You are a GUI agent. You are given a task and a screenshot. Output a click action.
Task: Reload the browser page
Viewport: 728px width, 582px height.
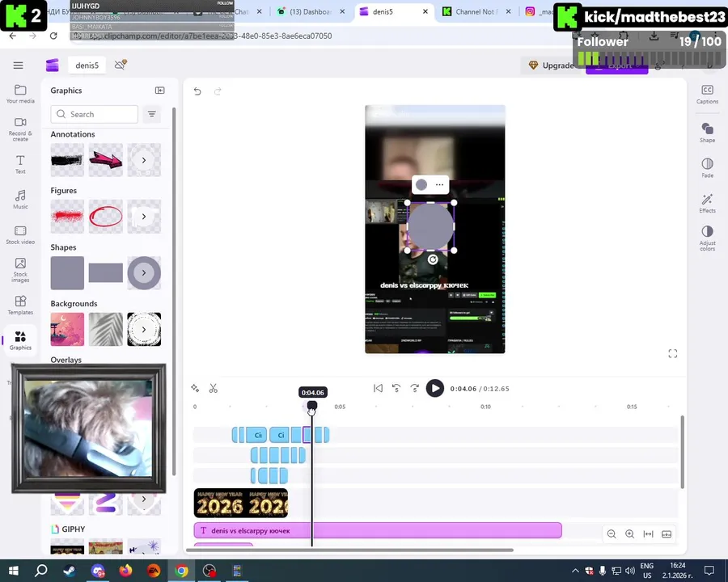[53, 36]
